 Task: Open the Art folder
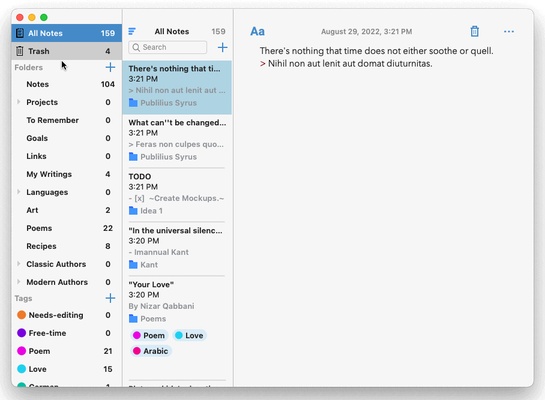click(x=66, y=210)
